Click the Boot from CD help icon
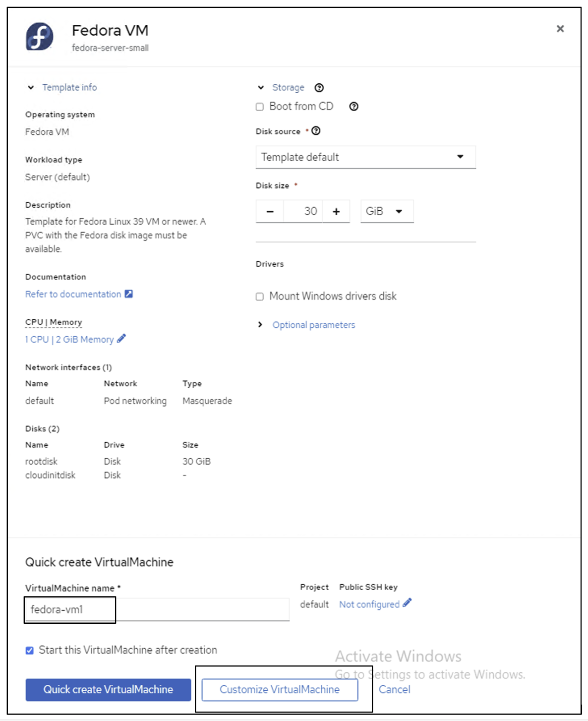This screenshot has height=721, width=588. (353, 106)
